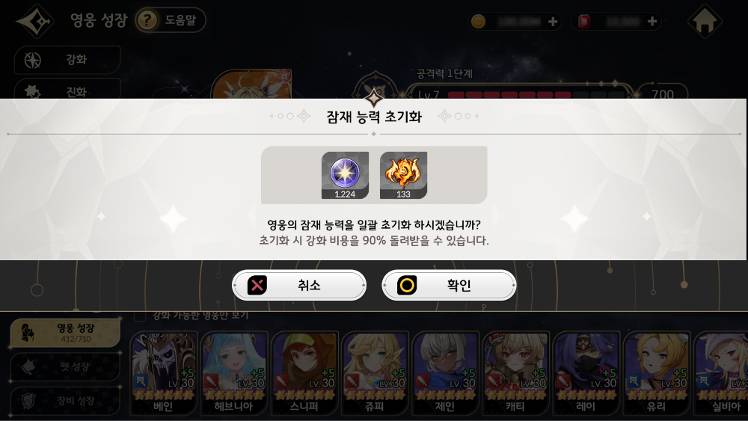748x421 pixels.
Task: Select hero 헤브니아 portrait
Action: [234, 373]
